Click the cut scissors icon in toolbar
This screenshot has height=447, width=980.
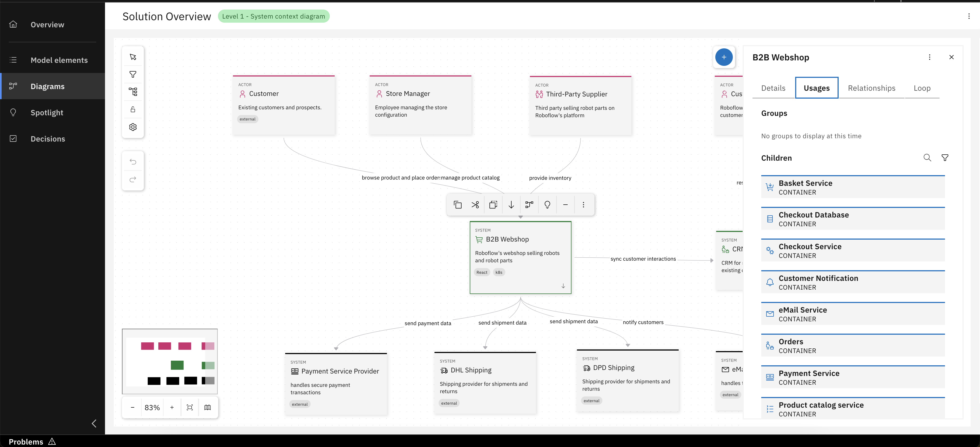pyautogui.click(x=475, y=205)
